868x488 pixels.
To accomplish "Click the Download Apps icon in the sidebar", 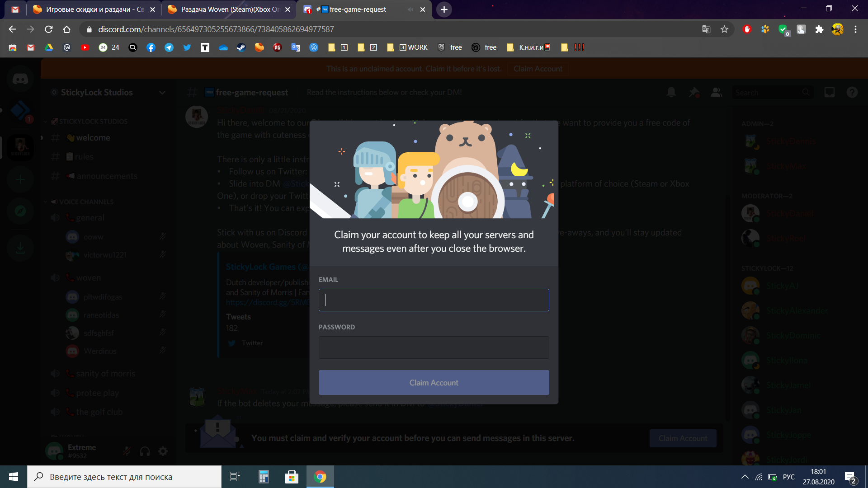I will coord(20,248).
